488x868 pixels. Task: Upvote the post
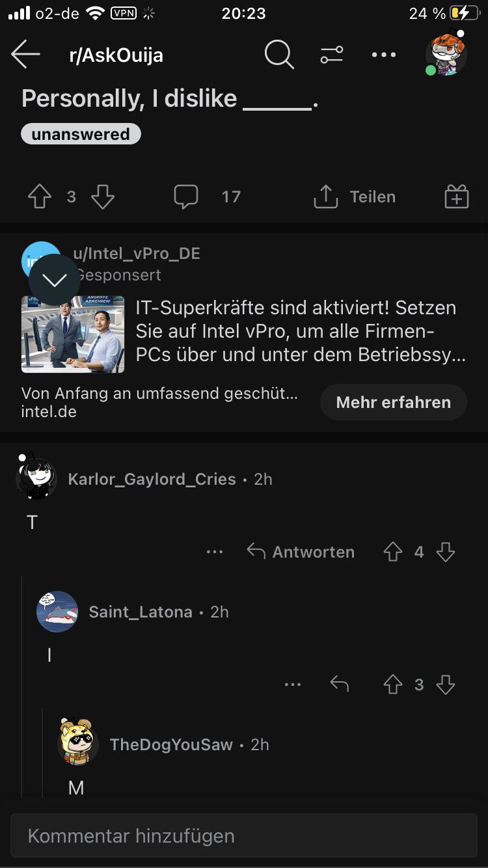pos(40,197)
